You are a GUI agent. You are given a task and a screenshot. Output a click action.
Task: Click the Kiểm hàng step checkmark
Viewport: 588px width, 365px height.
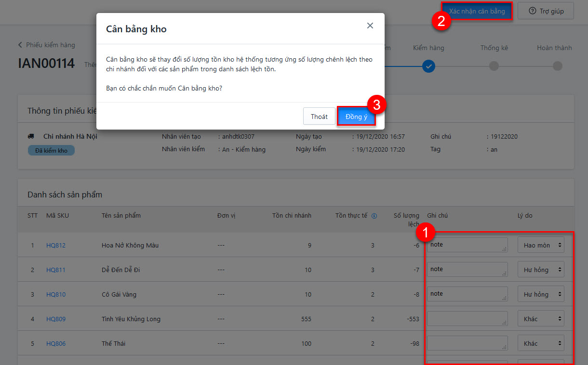pos(428,66)
